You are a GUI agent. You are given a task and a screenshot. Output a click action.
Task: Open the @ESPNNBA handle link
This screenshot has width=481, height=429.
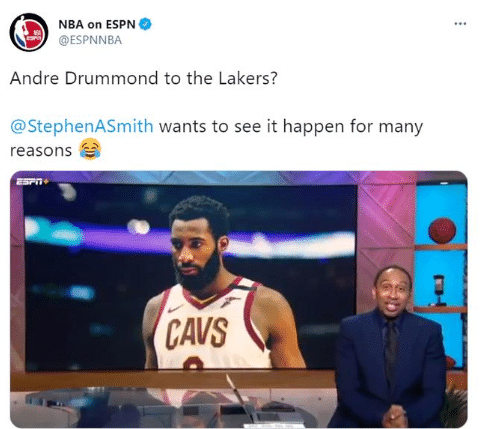point(90,40)
